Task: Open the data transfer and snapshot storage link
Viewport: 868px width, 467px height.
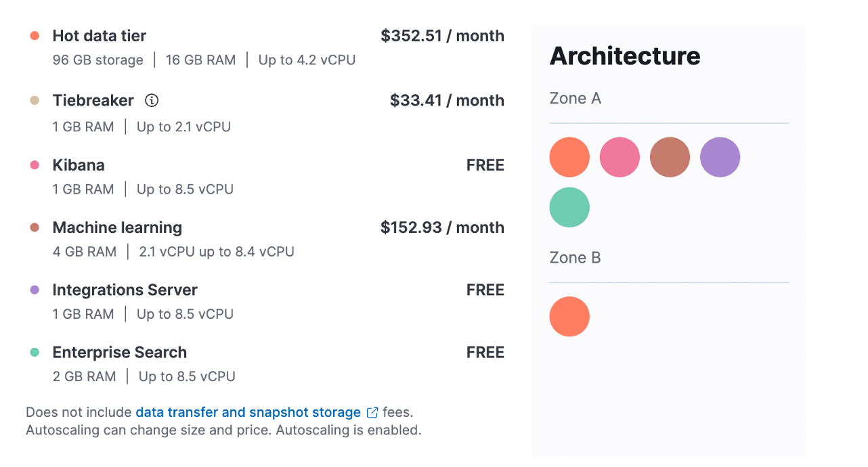Action: pos(248,412)
